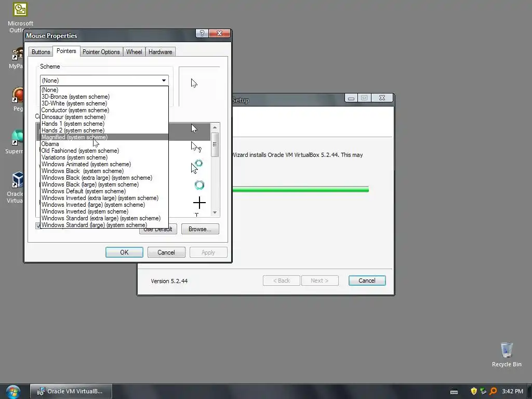The width and height of the screenshot is (532, 399).
Task: Choose 3D-Bronze (system scheme)
Action: [104, 97]
